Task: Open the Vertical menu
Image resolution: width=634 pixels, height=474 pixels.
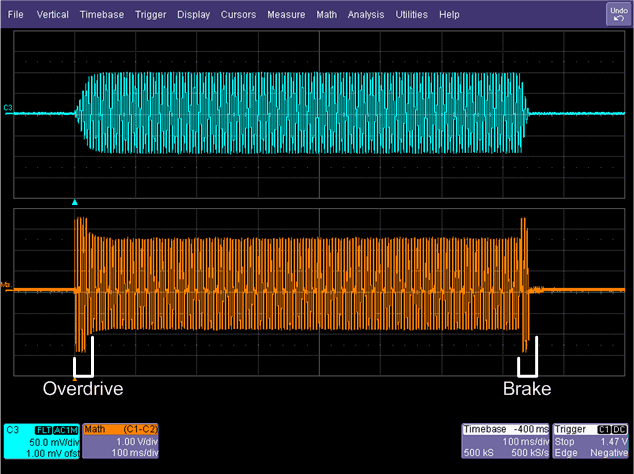Action: (x=52, y=15)
